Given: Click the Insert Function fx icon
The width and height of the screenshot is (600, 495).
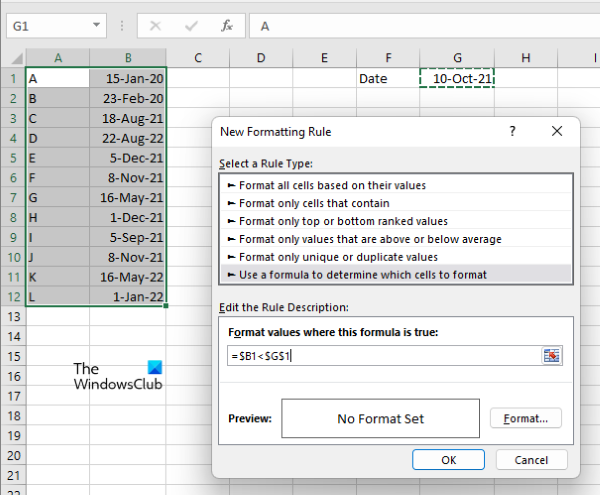Looking at the screenshot, I should tap(227, 23).
